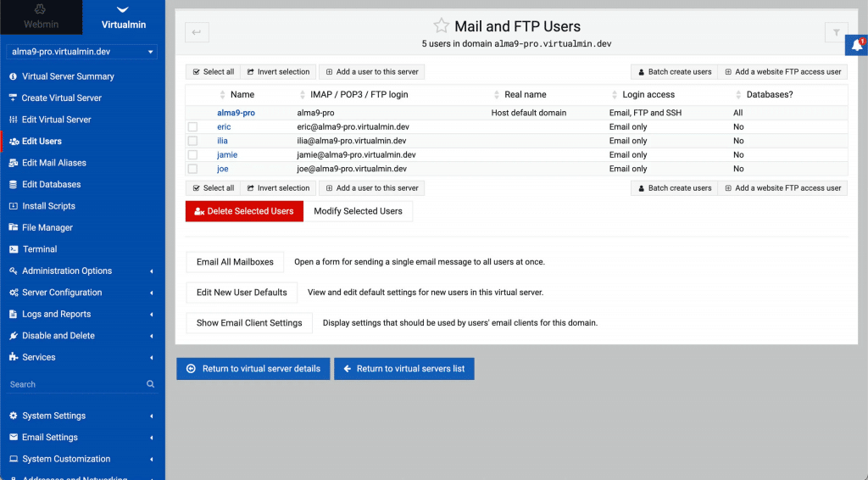
Task: Expand the Server Configuration menu
Action: [x=62, y=293]
